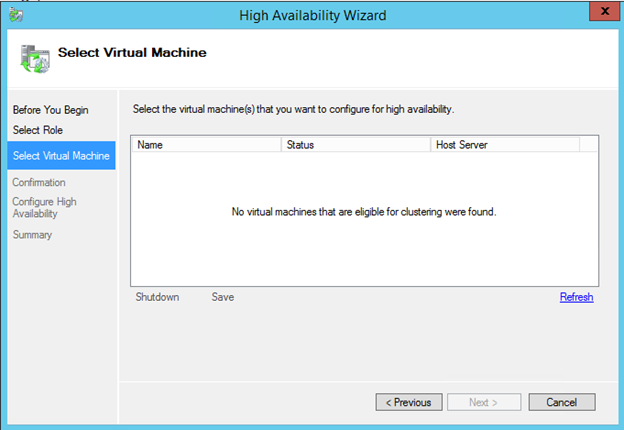Select the highlighted Select Virtual Machine step
The image size is (624, 430).
(x=60, y=155)
